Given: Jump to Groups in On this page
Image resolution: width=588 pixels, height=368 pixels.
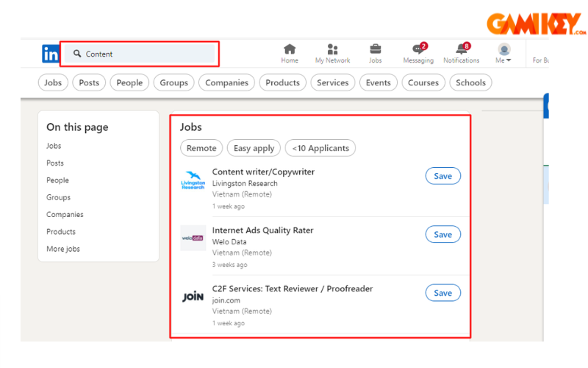Looking at the screenshot, I should click(x=59, y=197).
